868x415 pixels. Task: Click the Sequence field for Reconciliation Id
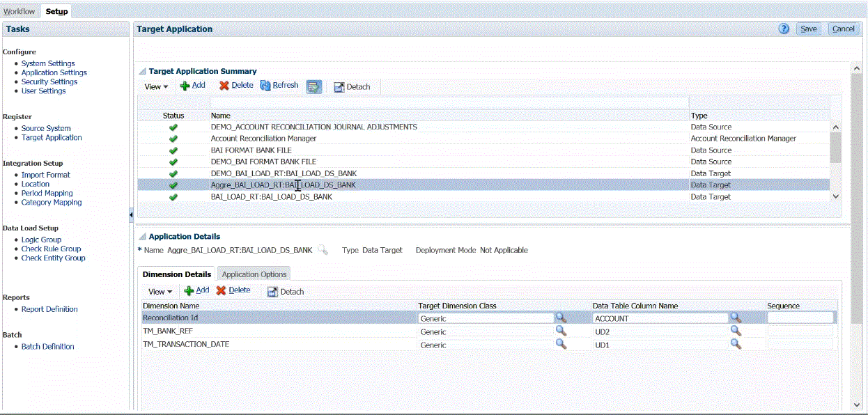(801, 317)
